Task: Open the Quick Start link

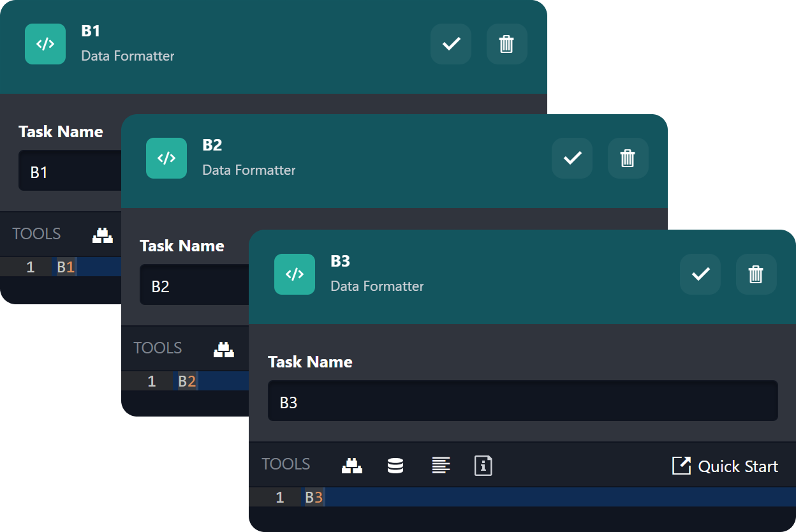Action: 725,466
